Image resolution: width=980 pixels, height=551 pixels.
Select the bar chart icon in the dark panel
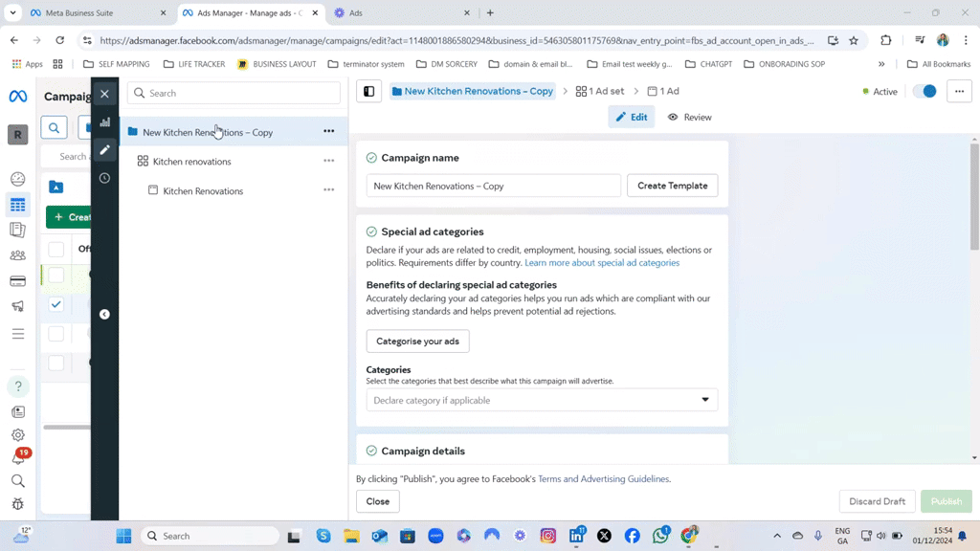pyautogui.click(x=104, y=123)
